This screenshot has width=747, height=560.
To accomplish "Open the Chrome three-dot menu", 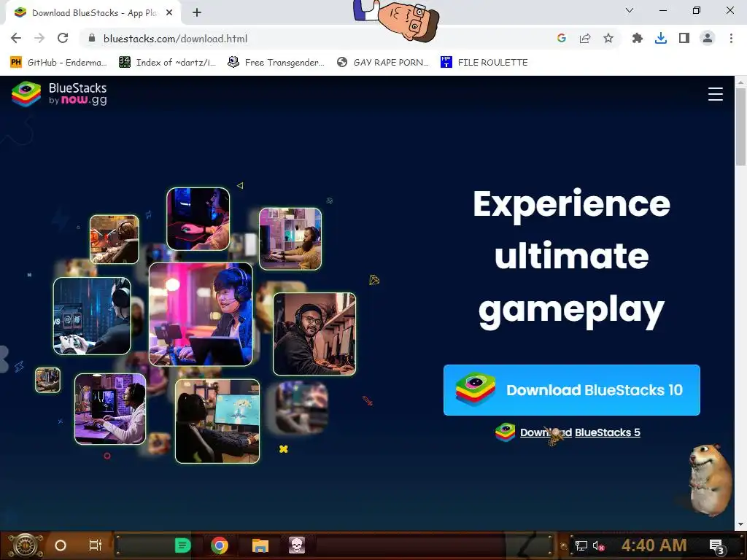I will (x=731, y=38).
